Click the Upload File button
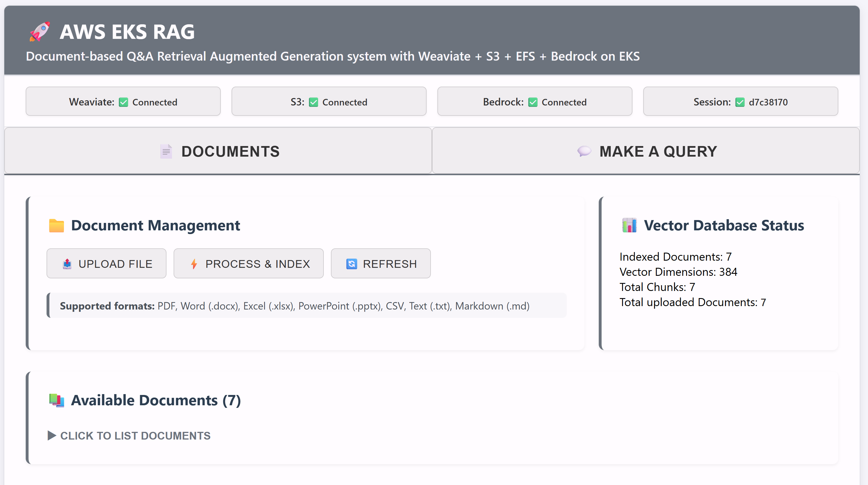 [107, 264]
